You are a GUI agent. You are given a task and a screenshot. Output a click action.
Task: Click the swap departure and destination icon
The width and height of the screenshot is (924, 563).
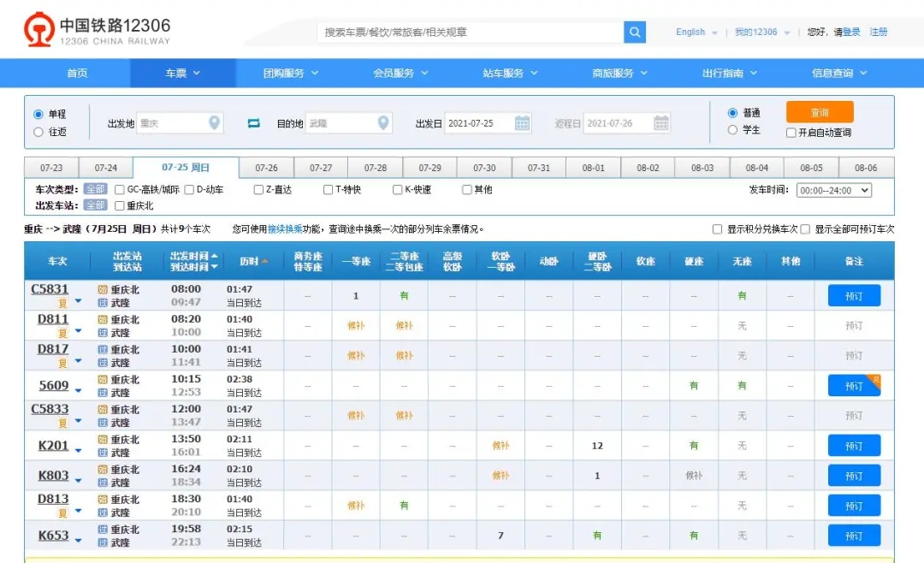(253, 123)
